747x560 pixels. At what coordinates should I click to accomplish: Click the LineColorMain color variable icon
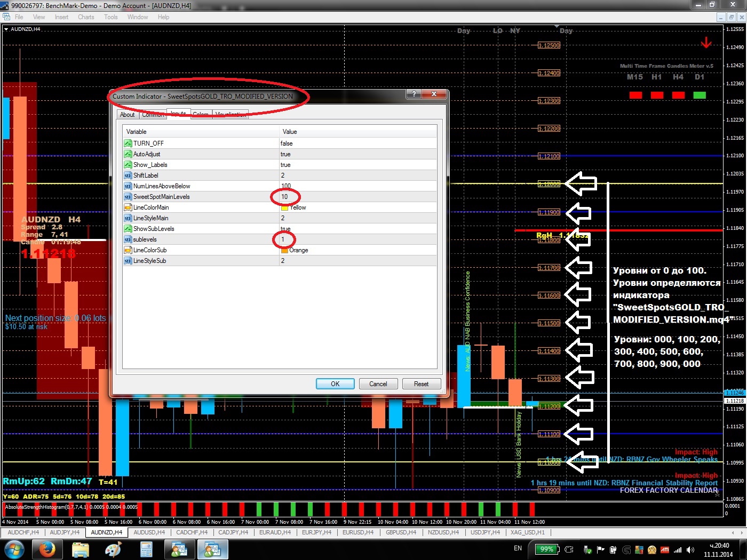click(128, 207)
